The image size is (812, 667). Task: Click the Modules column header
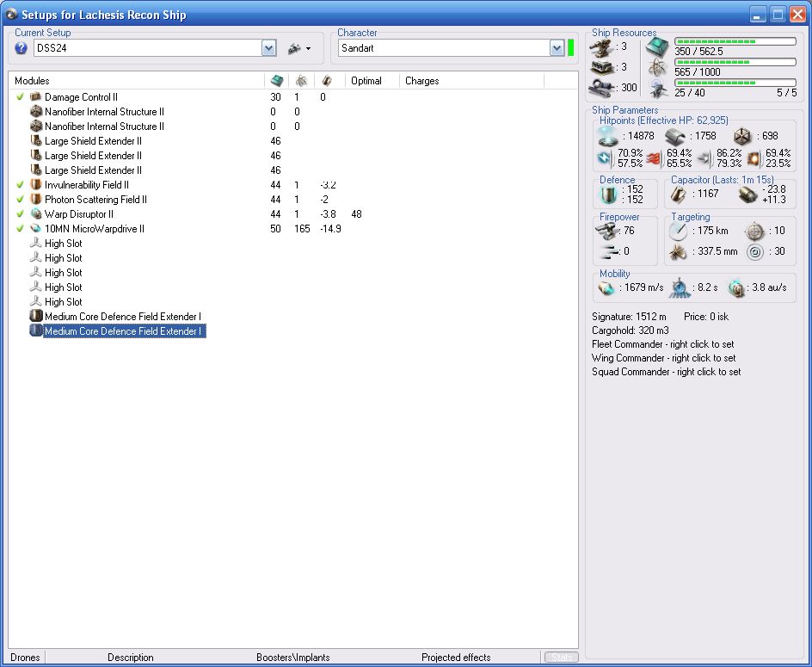point(32,80)
